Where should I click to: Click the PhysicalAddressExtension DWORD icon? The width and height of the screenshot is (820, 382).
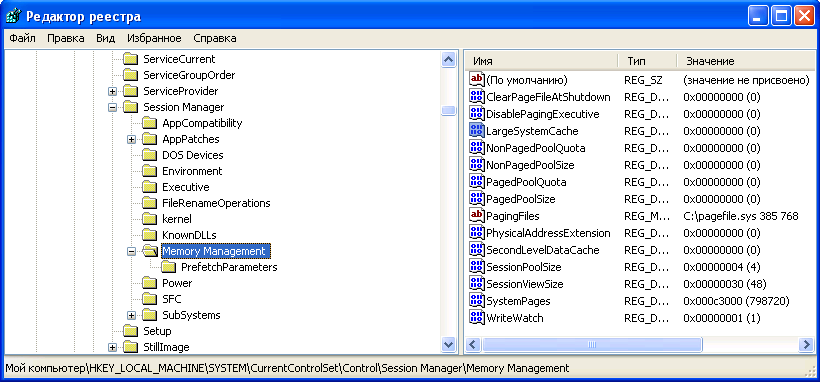coord(476,233)
